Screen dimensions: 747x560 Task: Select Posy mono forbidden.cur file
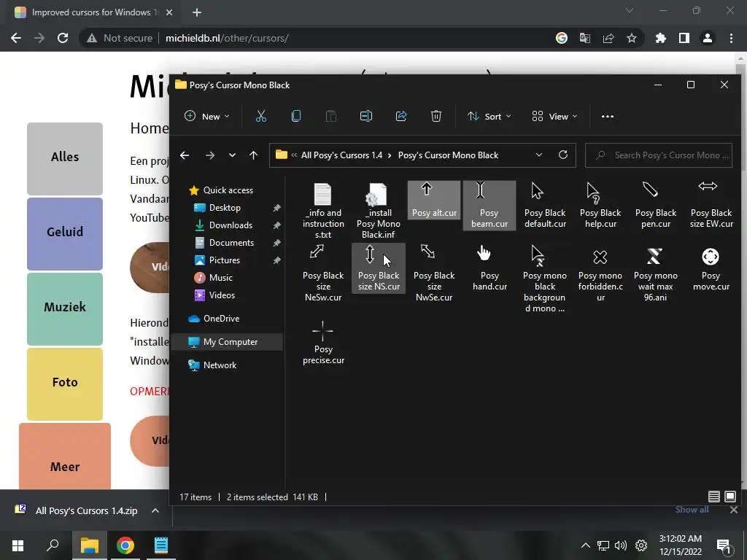(x=600, y=273)
